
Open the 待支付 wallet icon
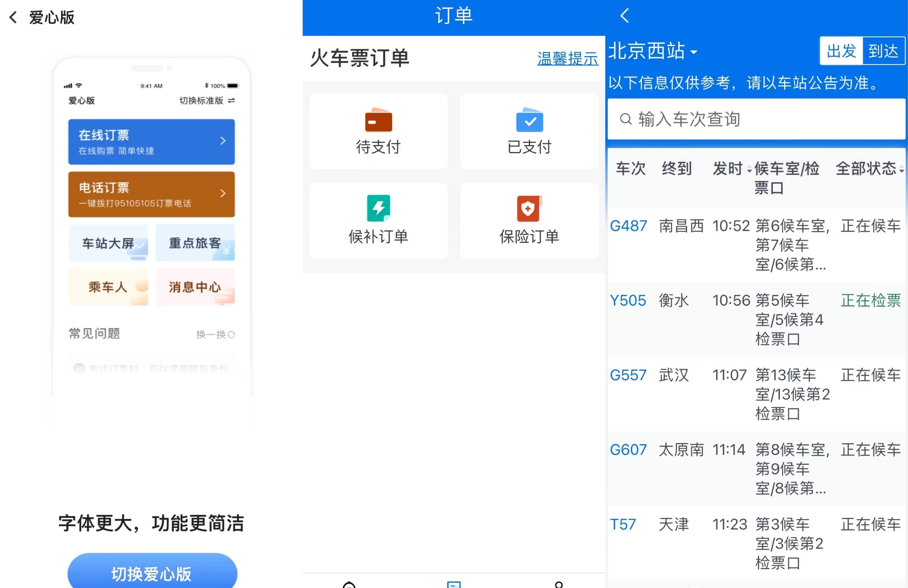pos(379,120)
